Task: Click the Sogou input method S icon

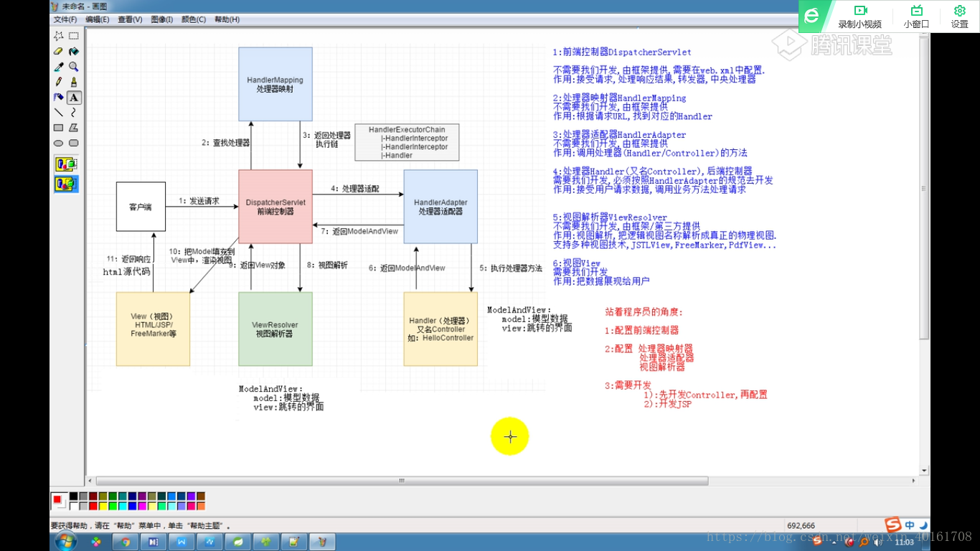Action: pyautogui.click(x=892, y=524)
